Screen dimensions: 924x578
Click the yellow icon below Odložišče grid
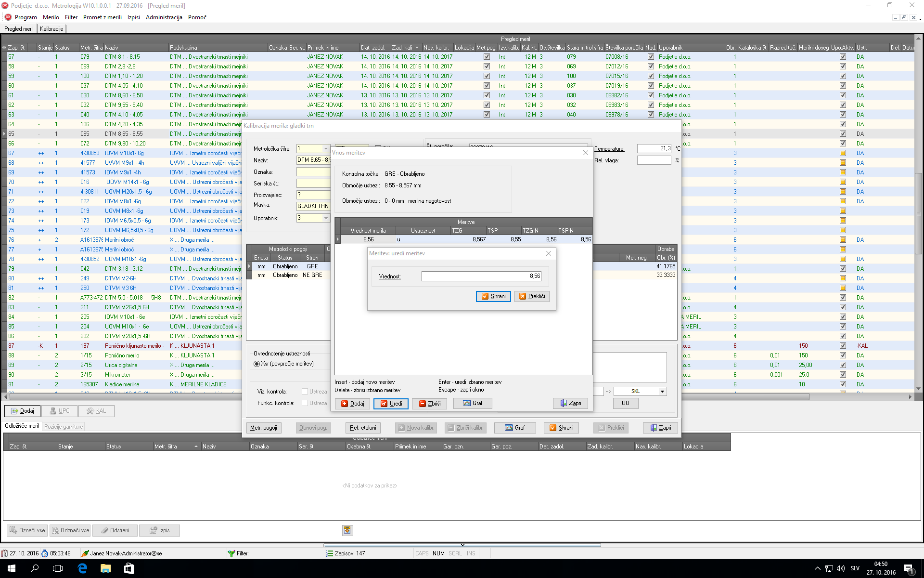347,530
